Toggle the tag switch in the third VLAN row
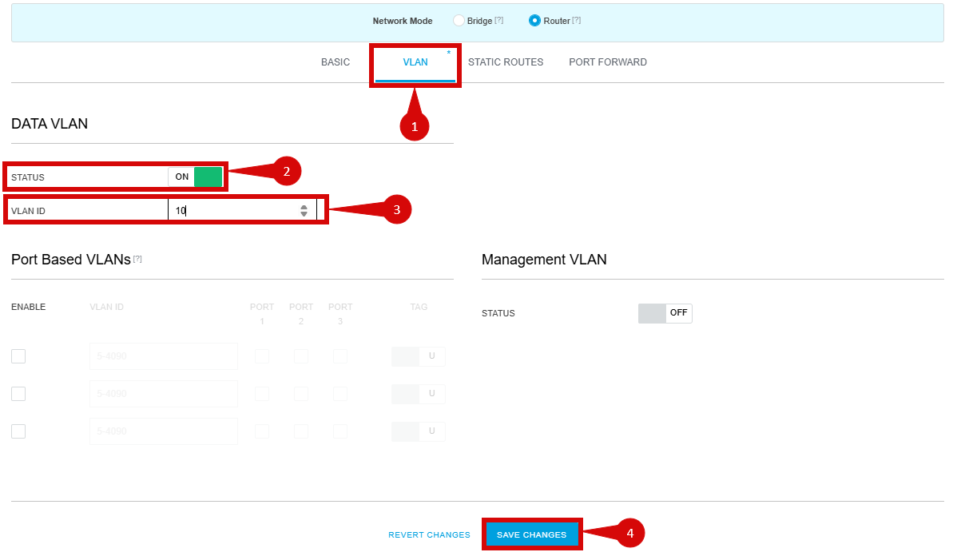 pos(419,431)
